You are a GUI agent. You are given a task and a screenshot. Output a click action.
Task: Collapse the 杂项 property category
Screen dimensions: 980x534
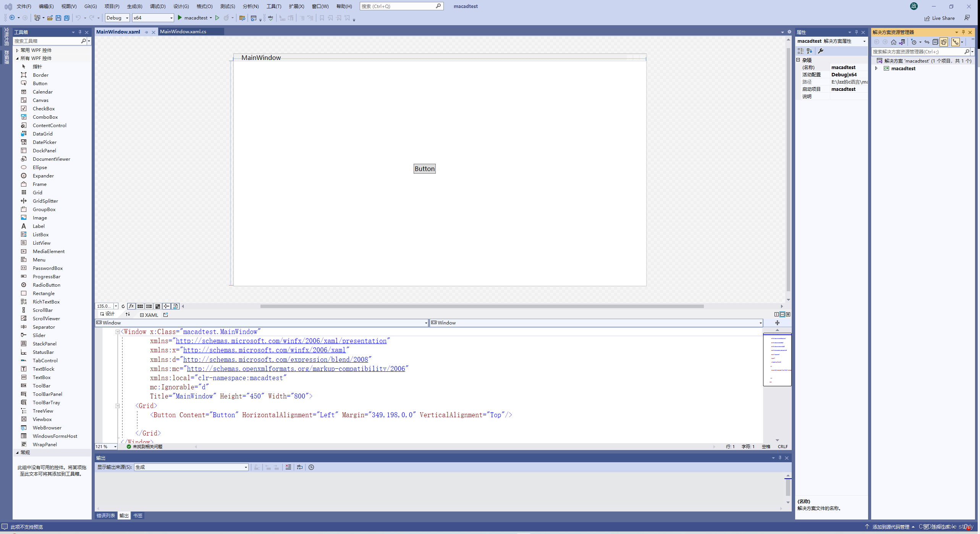pyautogui.click(x=798, y=60)
